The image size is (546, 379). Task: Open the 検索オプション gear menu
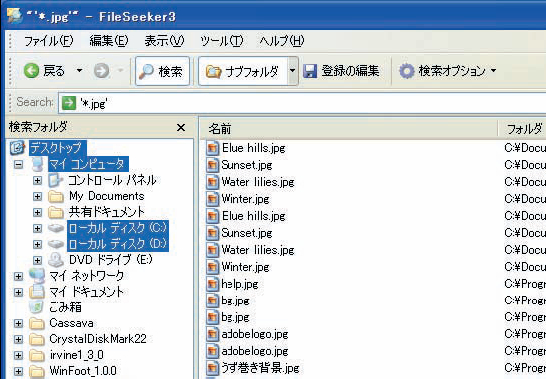tap(448, 71)
